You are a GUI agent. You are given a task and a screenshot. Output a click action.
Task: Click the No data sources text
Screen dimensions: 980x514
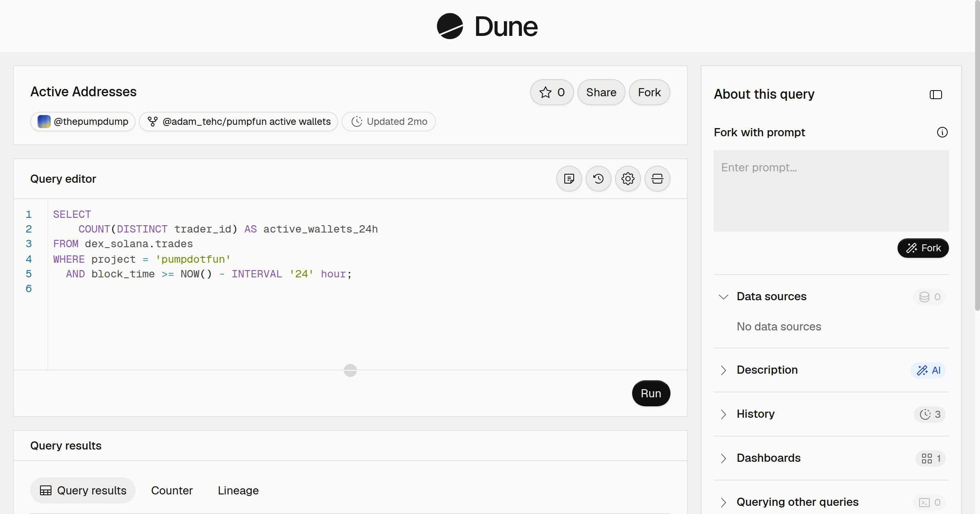pyautogui.click(x=779, y=326)
